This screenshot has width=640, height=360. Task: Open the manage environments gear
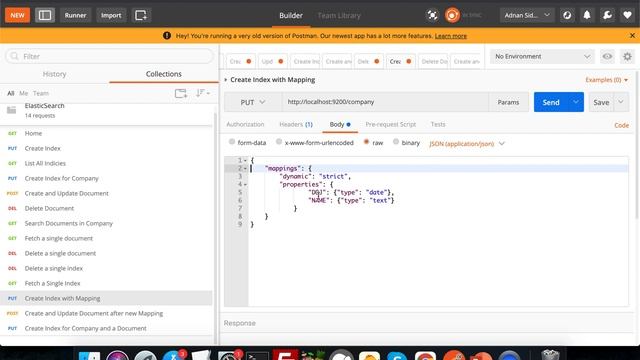tap(627, 56)
